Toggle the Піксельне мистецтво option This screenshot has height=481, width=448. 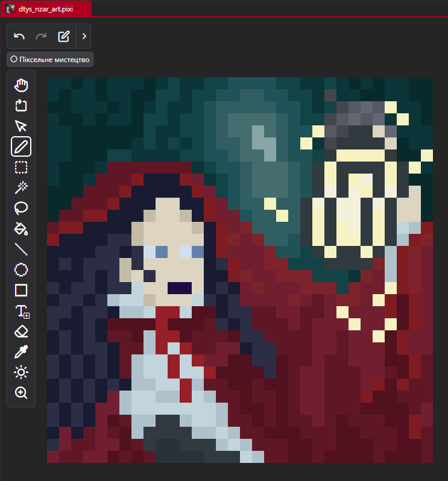50,59
